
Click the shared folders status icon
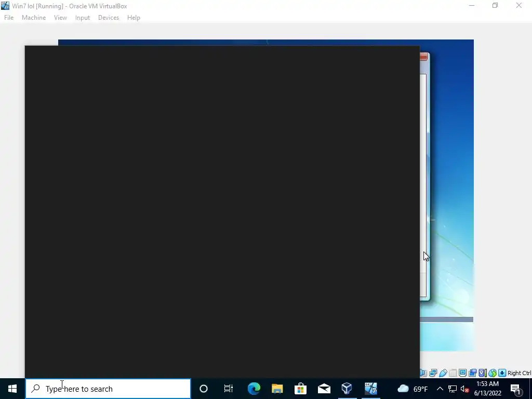(x=453, y=373)
